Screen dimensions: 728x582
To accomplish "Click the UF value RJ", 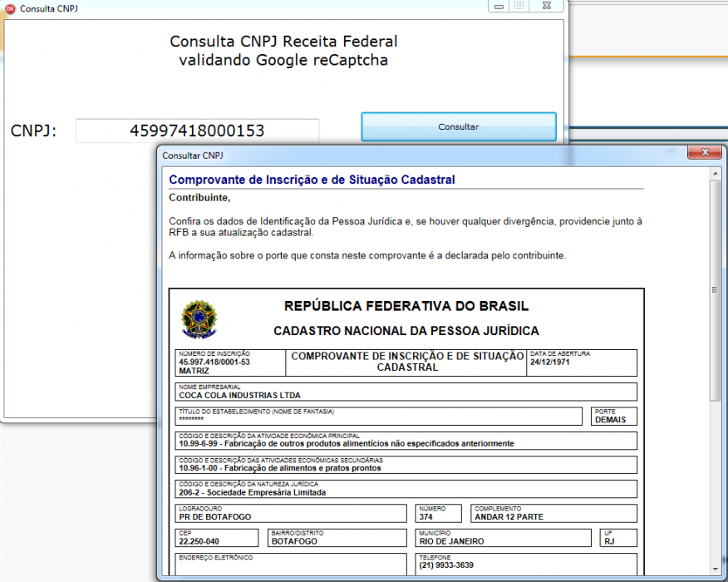I will coord(609,541).
